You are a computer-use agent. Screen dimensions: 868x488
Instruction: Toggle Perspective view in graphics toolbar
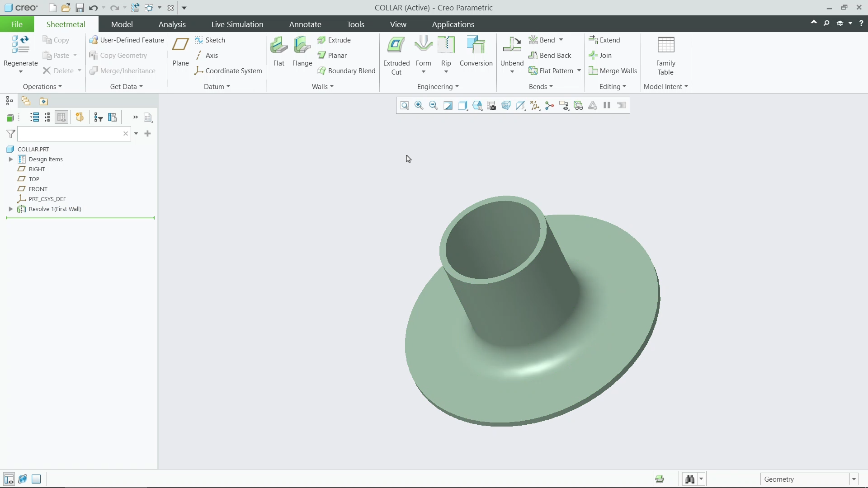(x=506, y=105)
